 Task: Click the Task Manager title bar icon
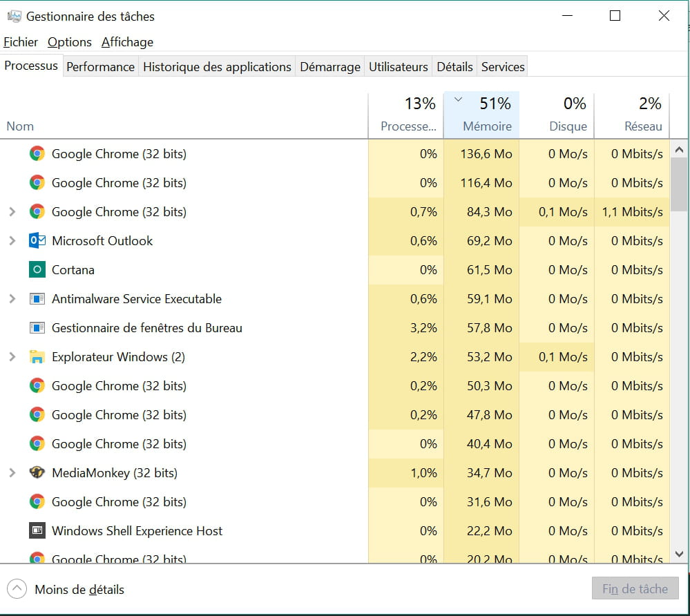point(15,17)
